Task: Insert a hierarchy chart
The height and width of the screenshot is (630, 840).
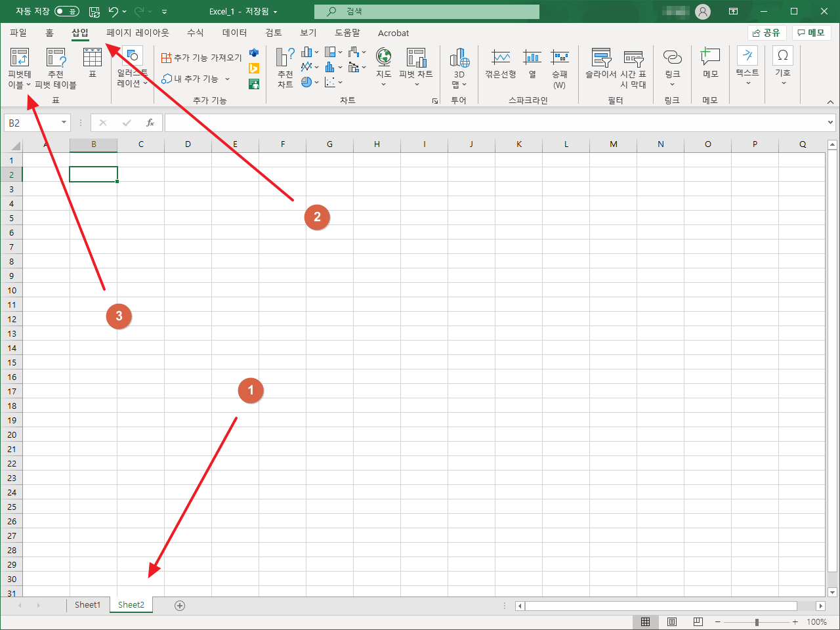Action: pos(333,52)
